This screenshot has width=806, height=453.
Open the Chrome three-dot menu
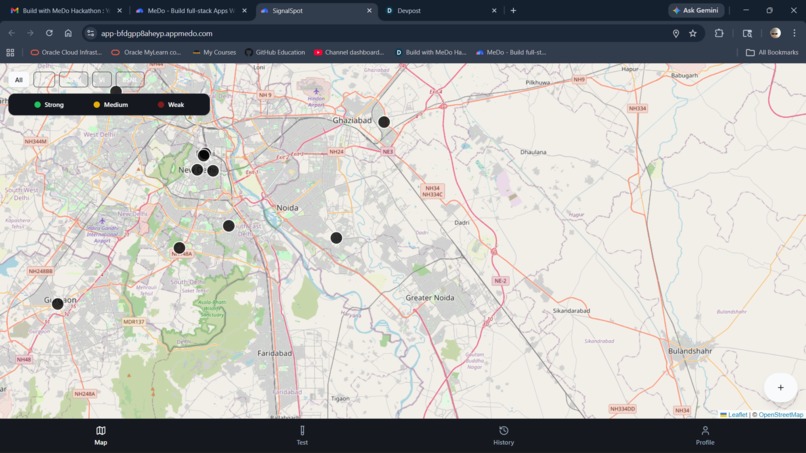pos(795,33)
